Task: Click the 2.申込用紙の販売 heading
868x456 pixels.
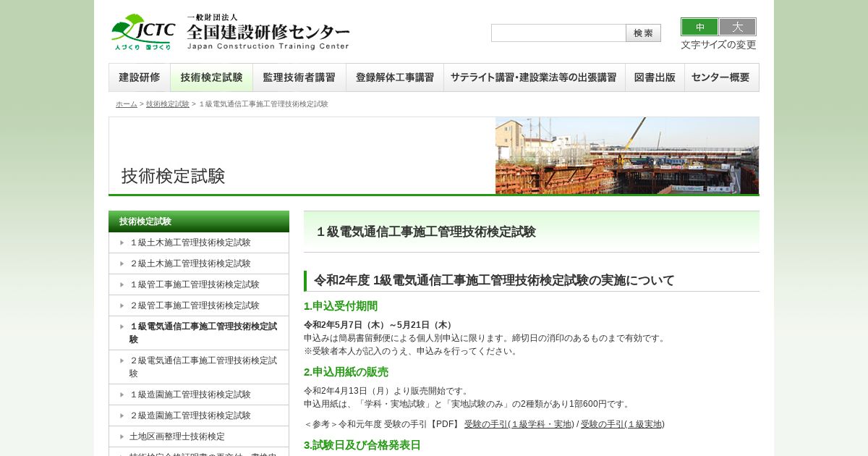Action: (346, 372)
